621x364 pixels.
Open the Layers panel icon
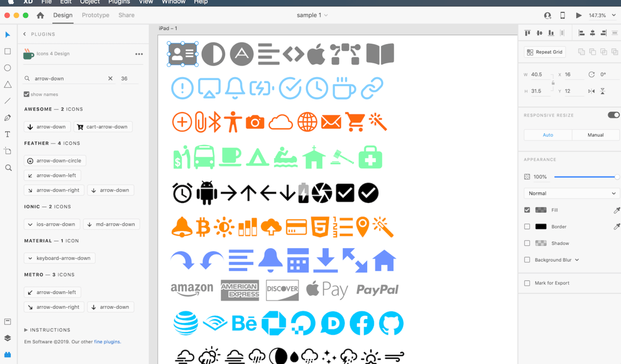(7, 338)
